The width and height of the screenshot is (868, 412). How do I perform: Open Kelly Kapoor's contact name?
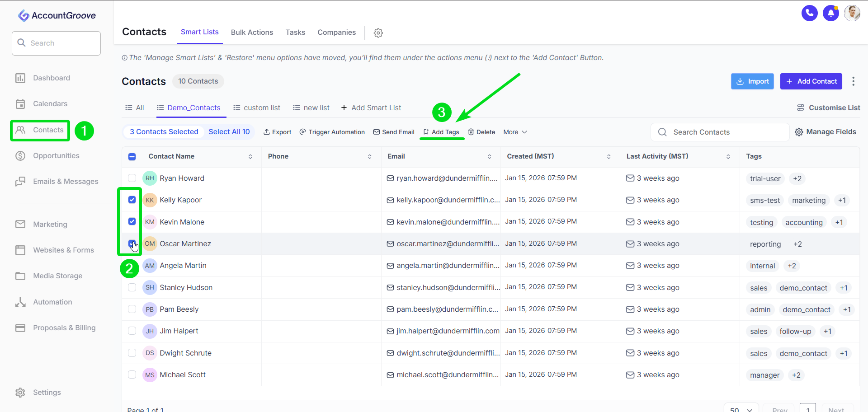point(181,200)
